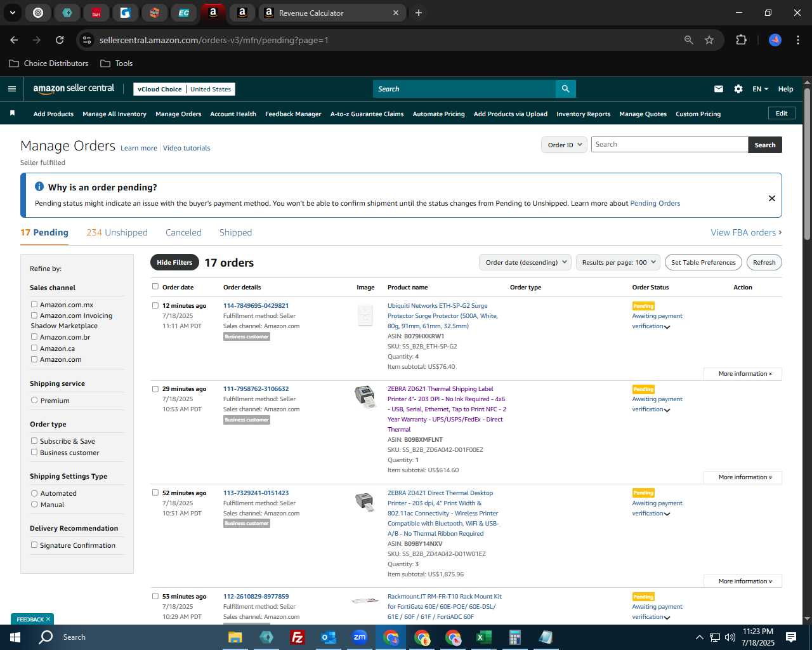Open a new browser tab
812x650 pixels.
[419, 13]
